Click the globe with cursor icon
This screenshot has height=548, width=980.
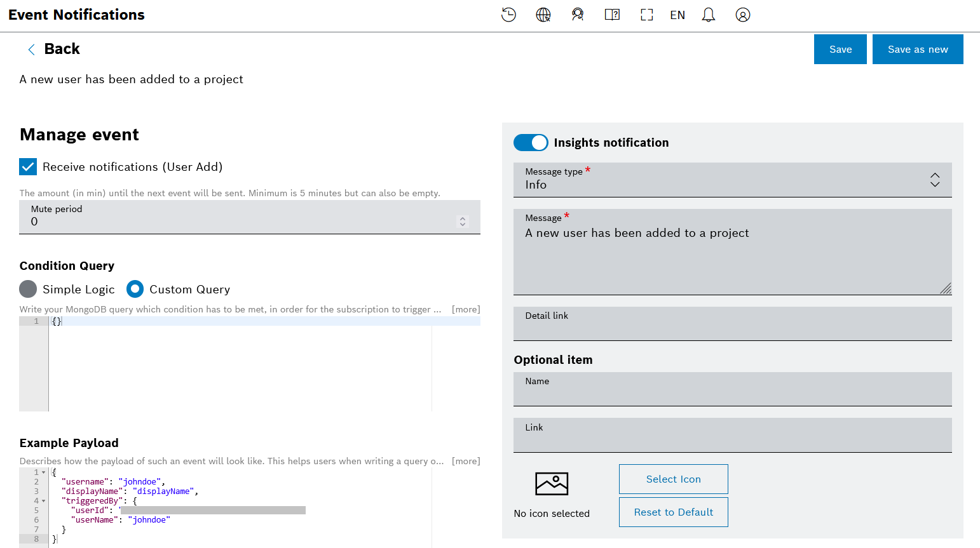tap(543, 15)
